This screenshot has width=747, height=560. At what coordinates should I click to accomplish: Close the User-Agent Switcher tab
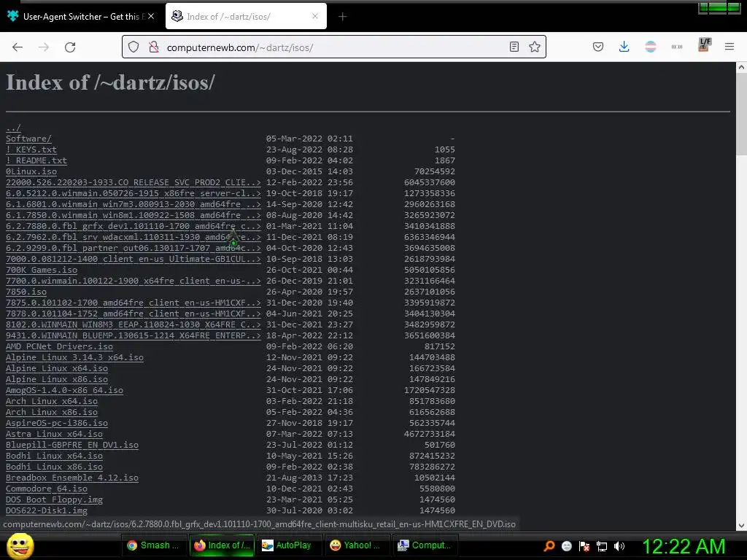(x=151, y=16)
